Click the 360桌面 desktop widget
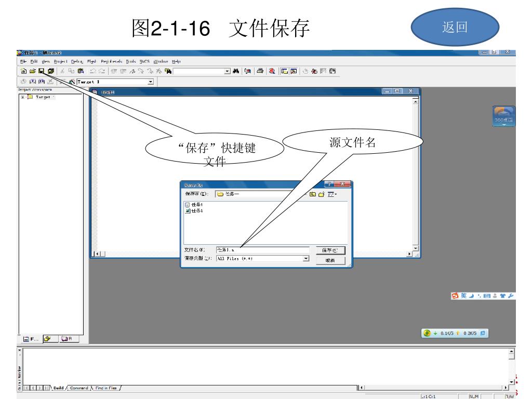The height and width of the screenshot is (399, 532). (504, 116)
